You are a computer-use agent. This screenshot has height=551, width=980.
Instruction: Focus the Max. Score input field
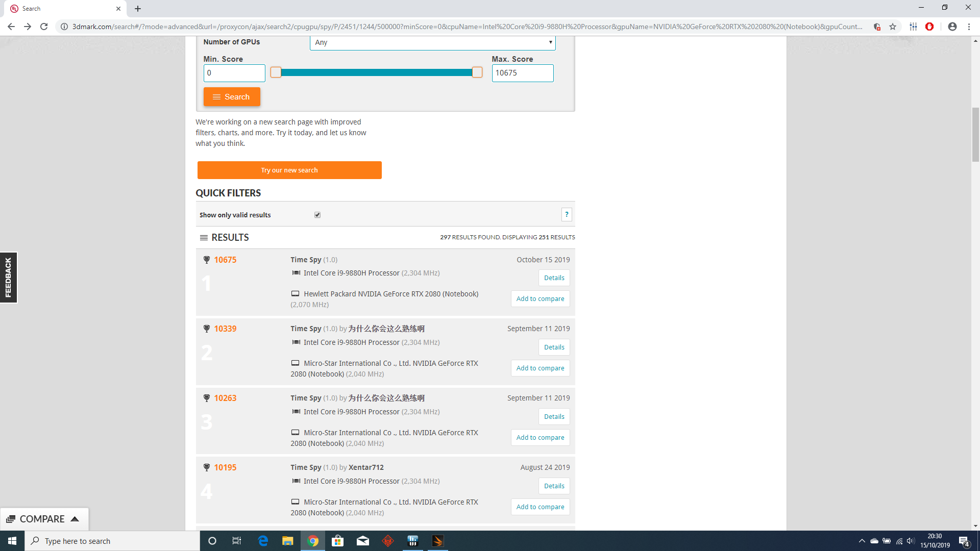coord(523,73)
